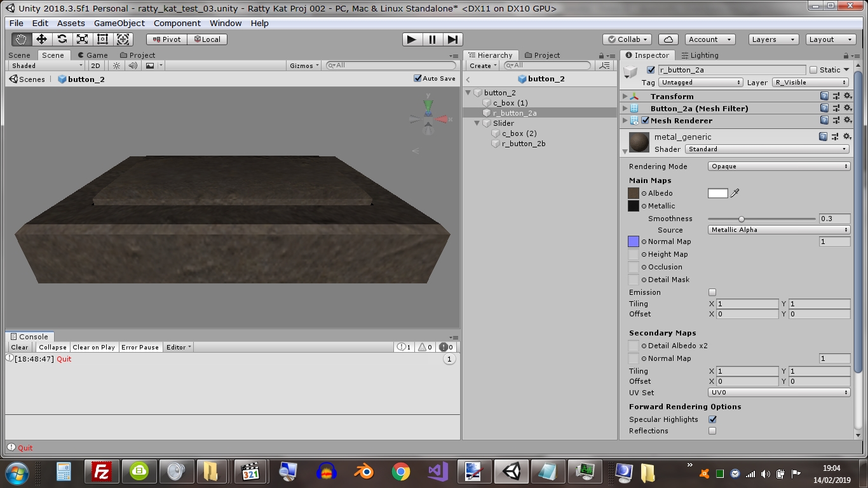Open the Shader dropdown

[767, 149]
